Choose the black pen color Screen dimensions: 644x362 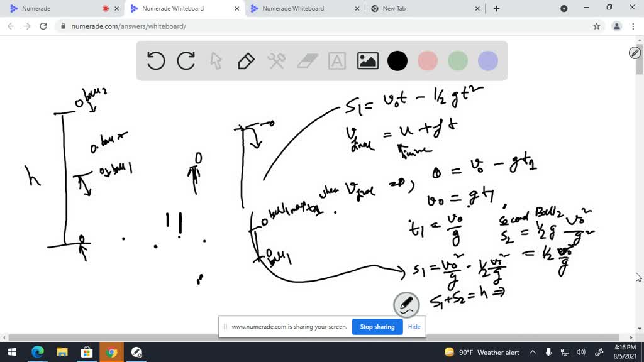(x=397, y=61)
